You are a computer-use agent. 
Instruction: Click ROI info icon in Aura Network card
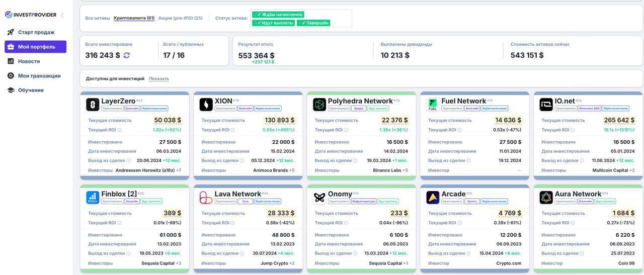click(x=573, y=223)
